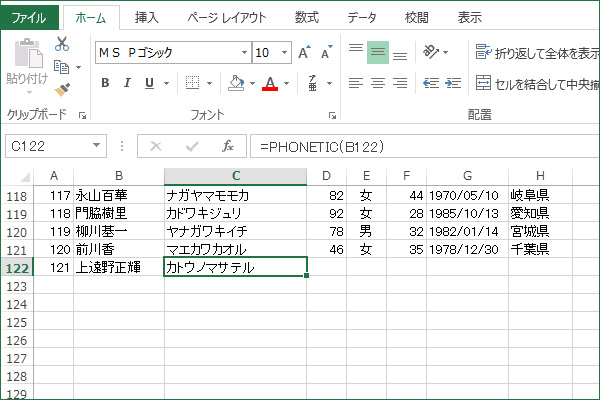Open the ファイル tab
600x400 pixels.
(x=29, y=17)
